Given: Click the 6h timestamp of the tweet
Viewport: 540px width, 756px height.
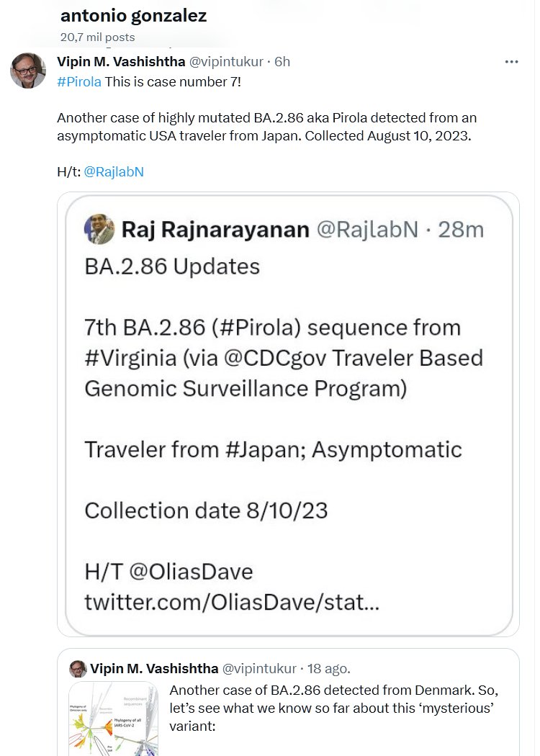Looking at the screenshot, I should coord(282,62).
